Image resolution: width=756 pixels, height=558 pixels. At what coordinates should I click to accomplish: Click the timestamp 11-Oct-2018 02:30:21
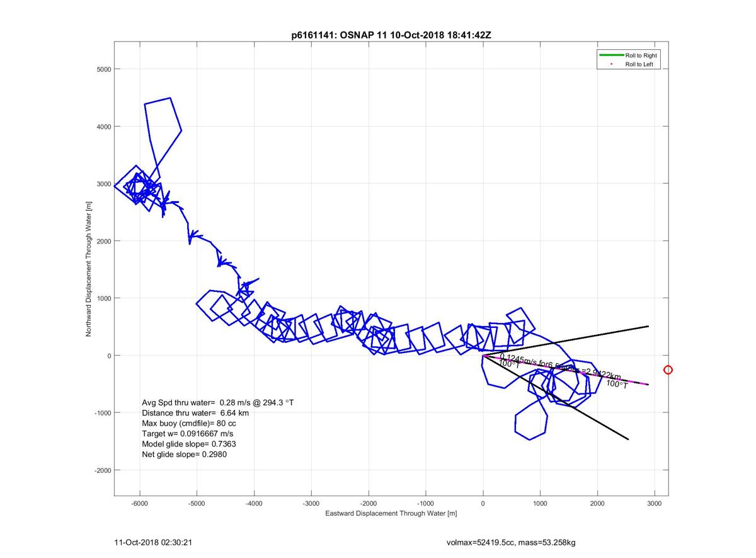(x=153, y=542)
